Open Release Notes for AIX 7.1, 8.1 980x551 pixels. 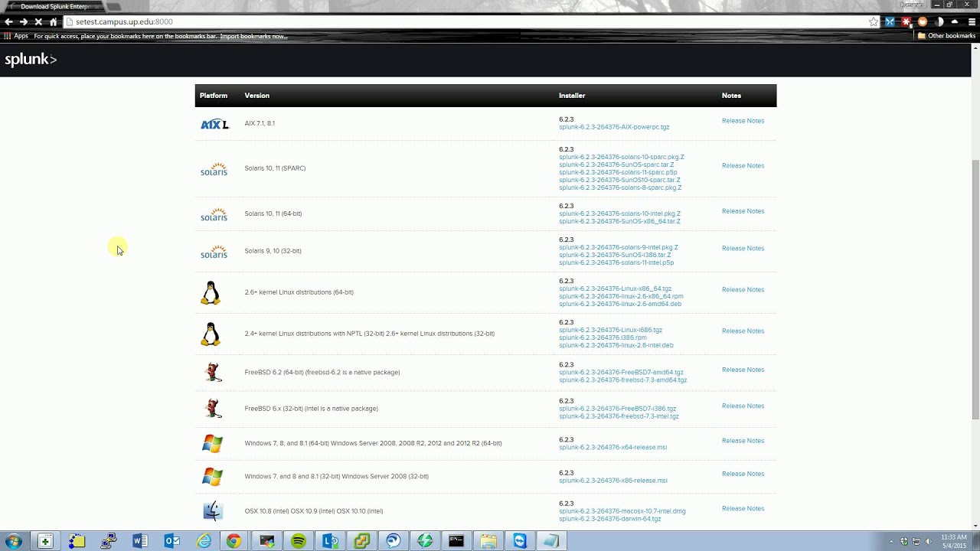click(743, 121)
